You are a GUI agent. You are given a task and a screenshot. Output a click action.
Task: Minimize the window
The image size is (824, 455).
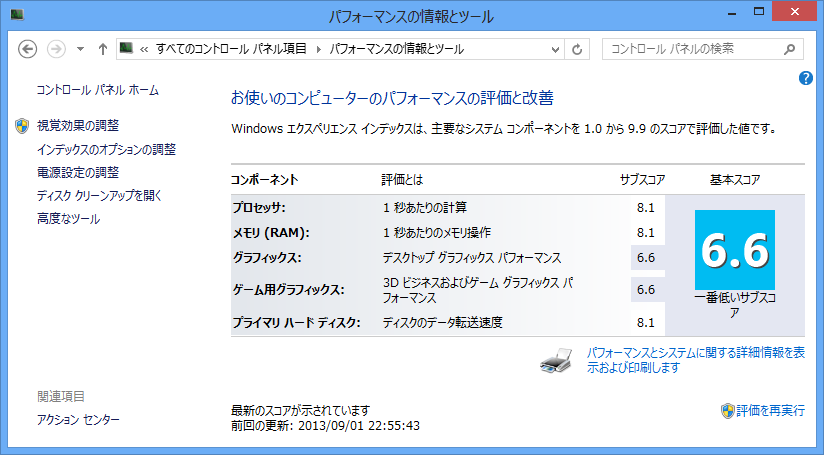tap(731, 13)
